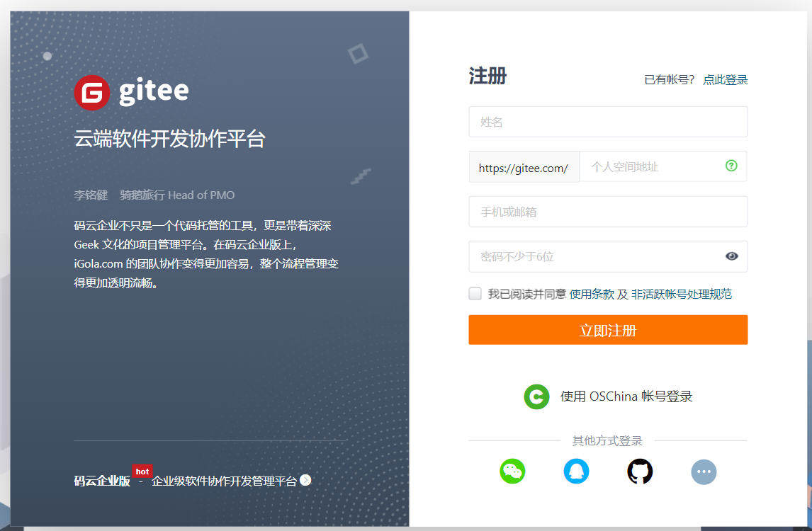
Task: Sign in with GitHub icon
Action: click(640, 472)
